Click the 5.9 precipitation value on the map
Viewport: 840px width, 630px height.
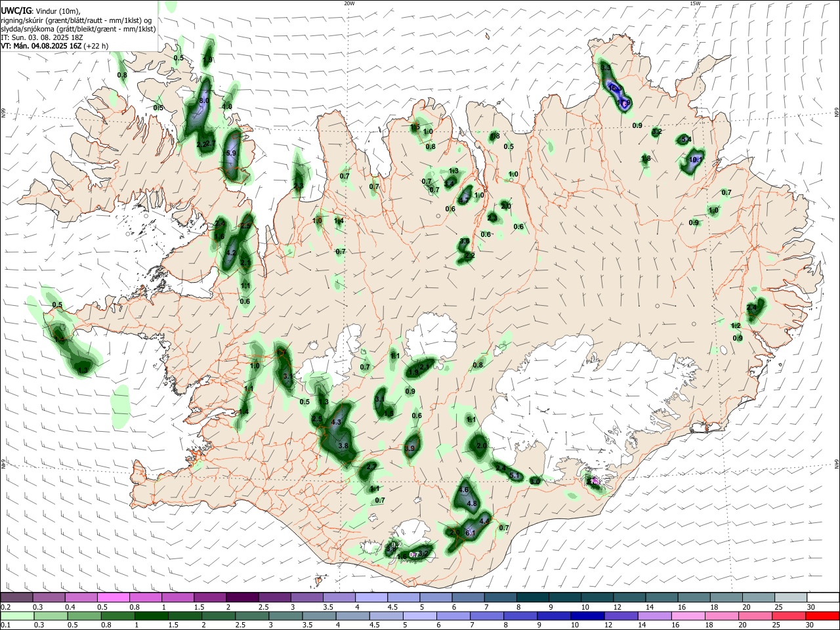pos(230,153)
